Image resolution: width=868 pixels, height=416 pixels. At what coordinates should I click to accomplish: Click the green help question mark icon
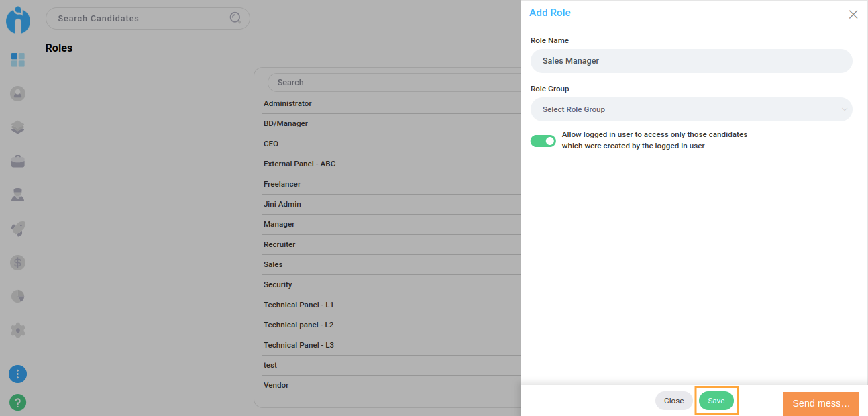pyautogui.click(x=18, y=403)
